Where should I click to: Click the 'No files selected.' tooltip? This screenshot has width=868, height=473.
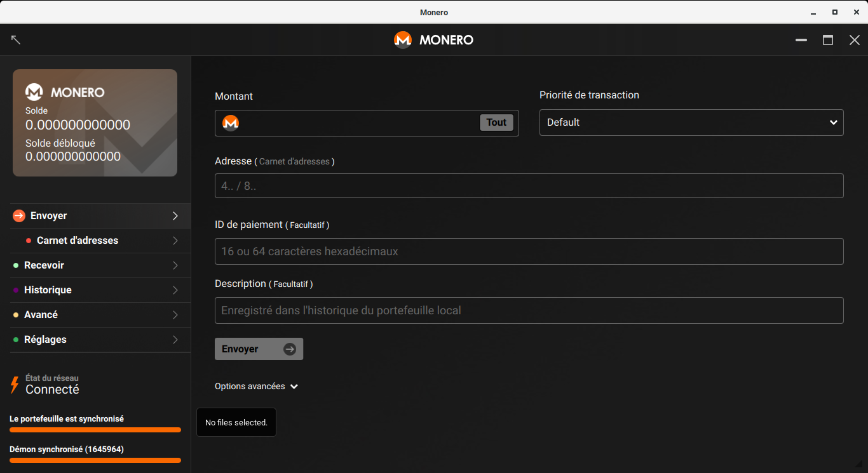tap(236, 422)
